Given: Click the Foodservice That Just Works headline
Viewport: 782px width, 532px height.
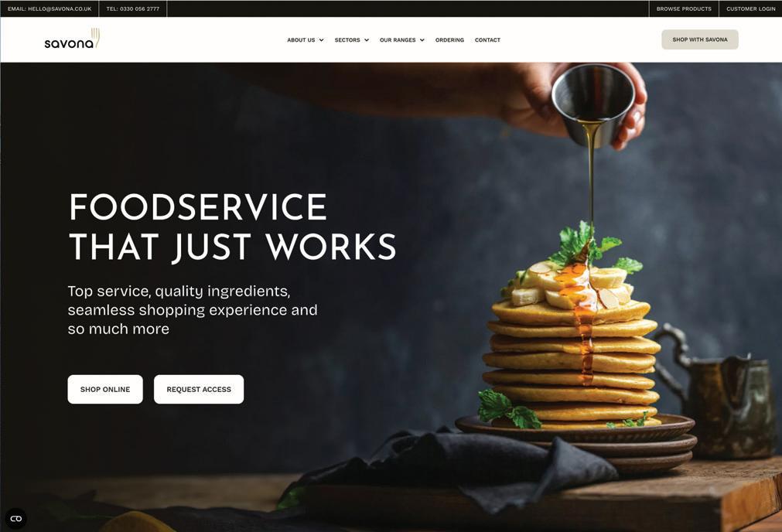Looking at the screenshot, I should coord(232,227).
